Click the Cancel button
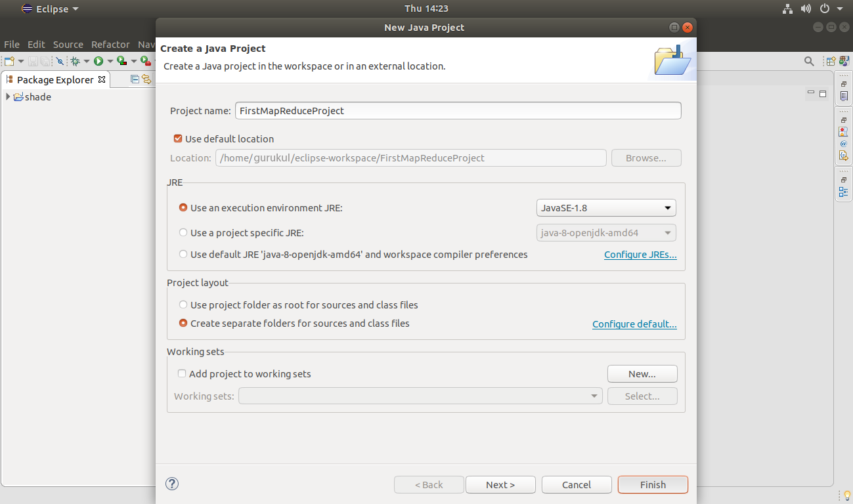 (x=577, y=484)
